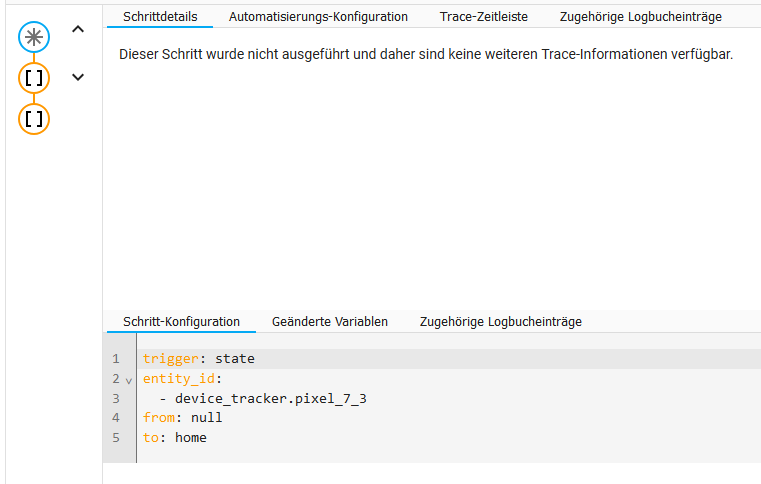This screenshot has height=484, width=761.
Task: Show the Trace-Zeitleiste tab
Action: [x=484, y=17]
